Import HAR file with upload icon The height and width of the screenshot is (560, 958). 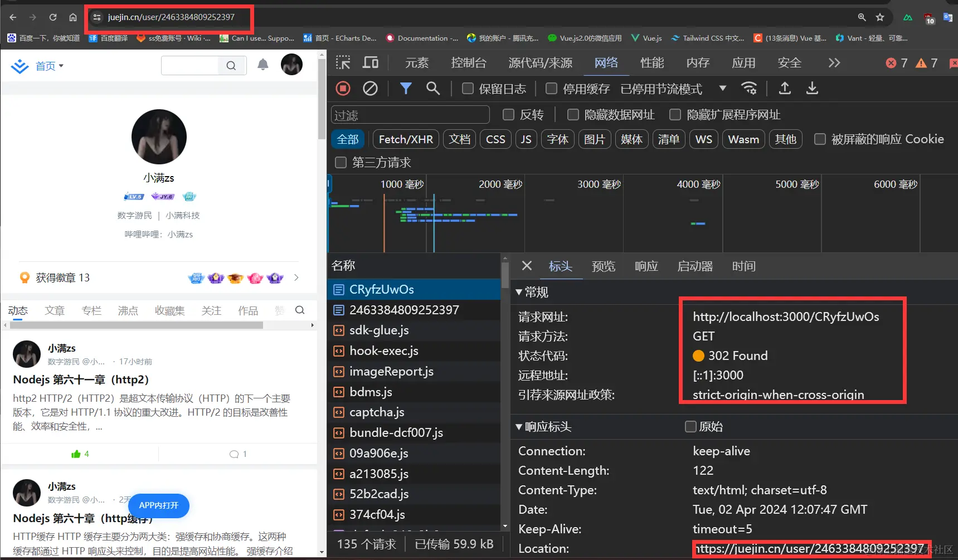click(x=785, y=88)
